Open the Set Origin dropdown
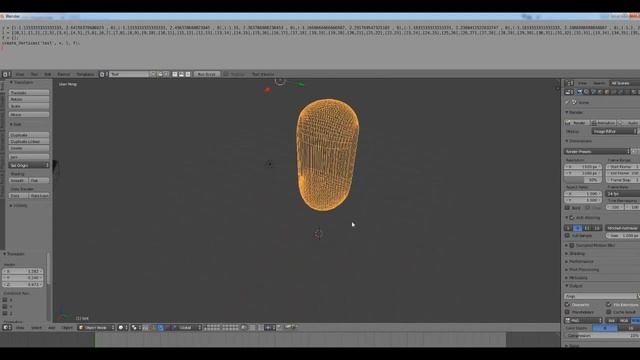 pos(29,165)
